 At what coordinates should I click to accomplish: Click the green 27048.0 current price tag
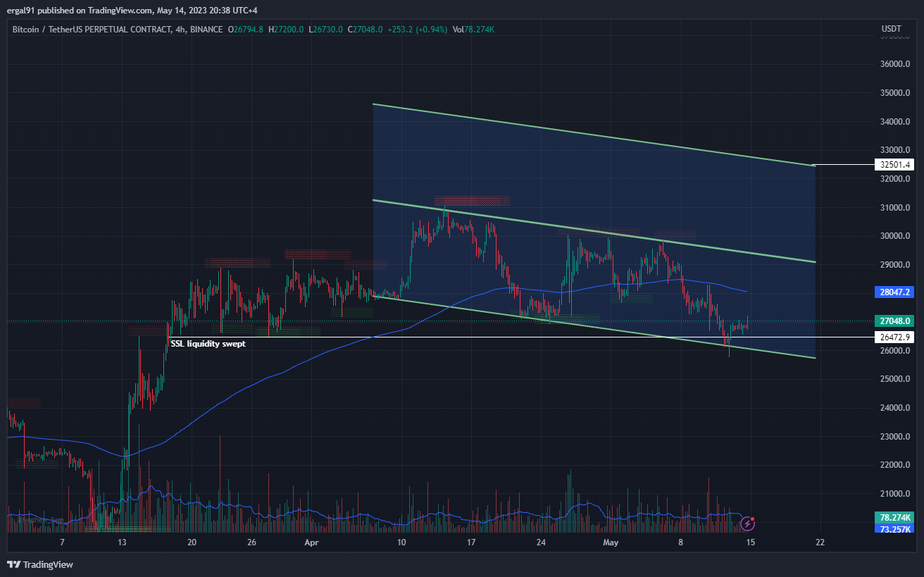894,320
